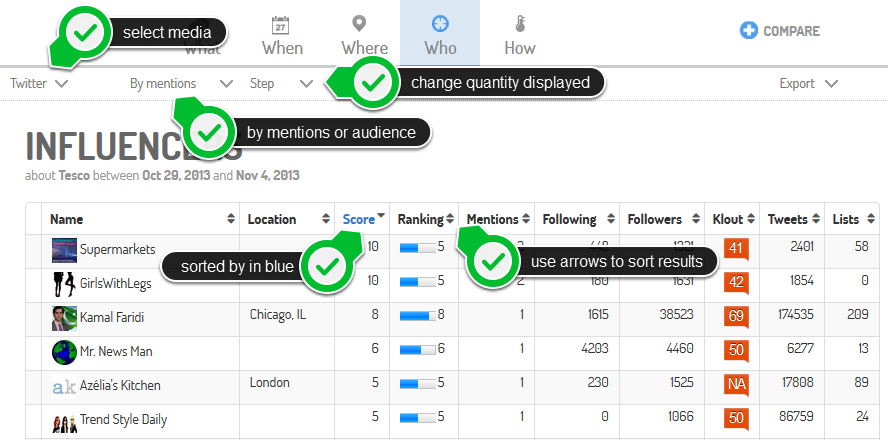Click lists value 209
Viewport: 888px width, 440px height.
[x=857, y=315]
